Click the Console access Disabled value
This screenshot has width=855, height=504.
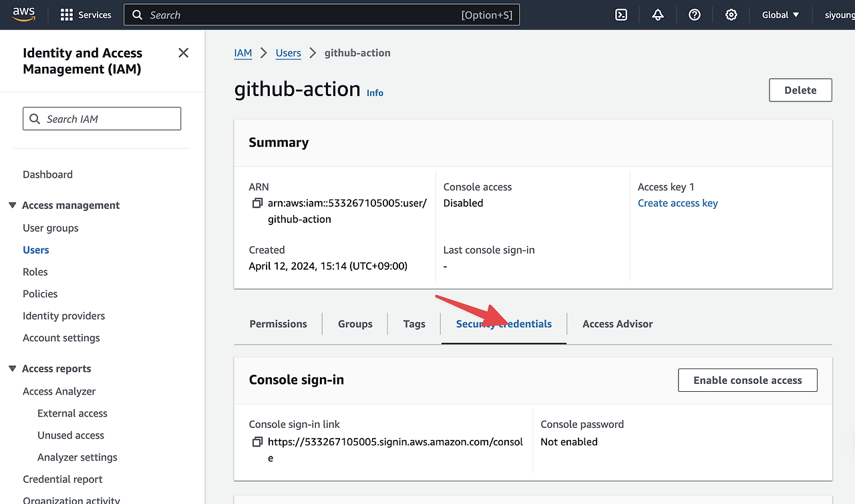point(463,203)
